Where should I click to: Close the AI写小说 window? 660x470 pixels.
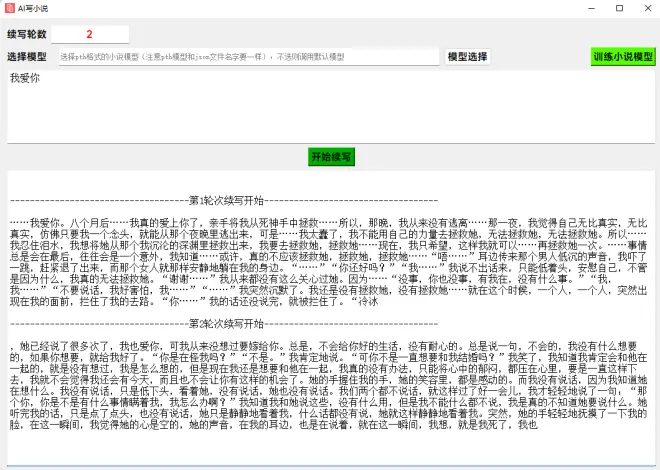[648, 8]
